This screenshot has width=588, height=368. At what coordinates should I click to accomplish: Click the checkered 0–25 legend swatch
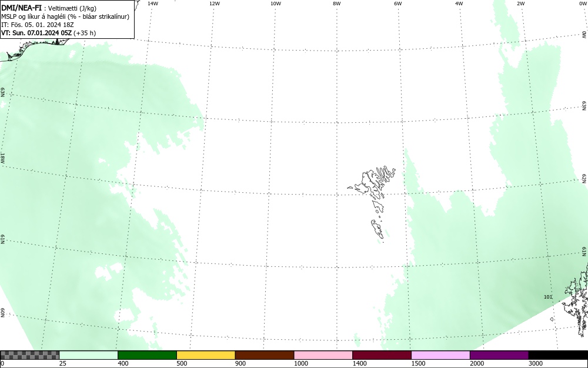[29, 355]
